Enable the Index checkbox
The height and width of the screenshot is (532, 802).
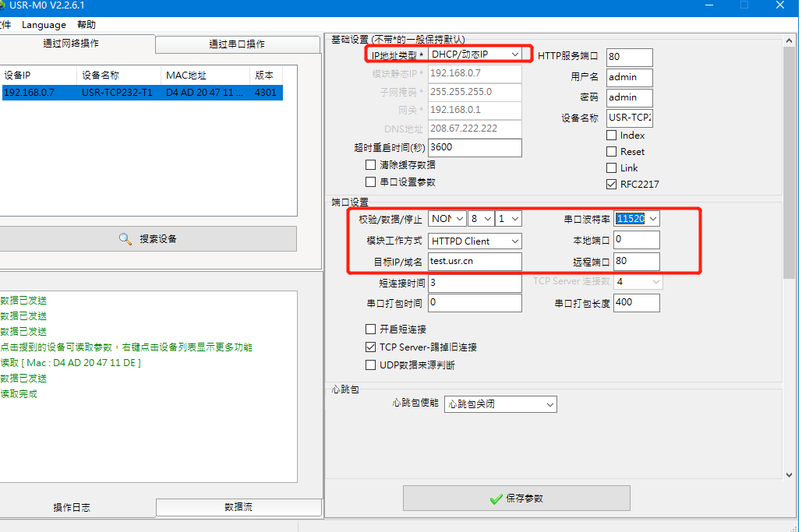[612, 136]
